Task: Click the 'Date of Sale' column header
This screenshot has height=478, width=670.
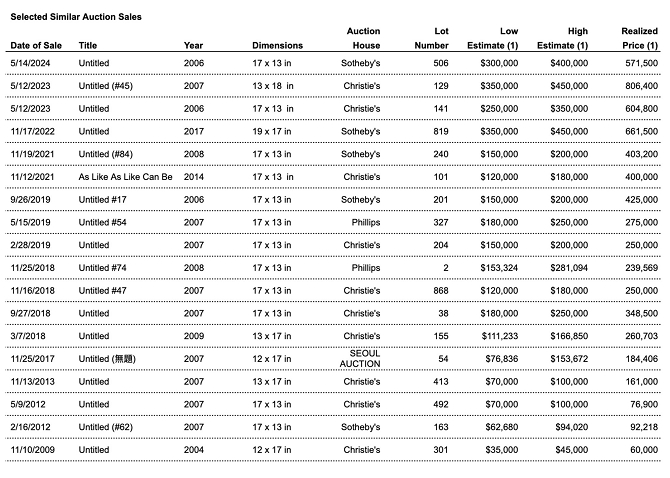Action: click(x=36, y=46)
